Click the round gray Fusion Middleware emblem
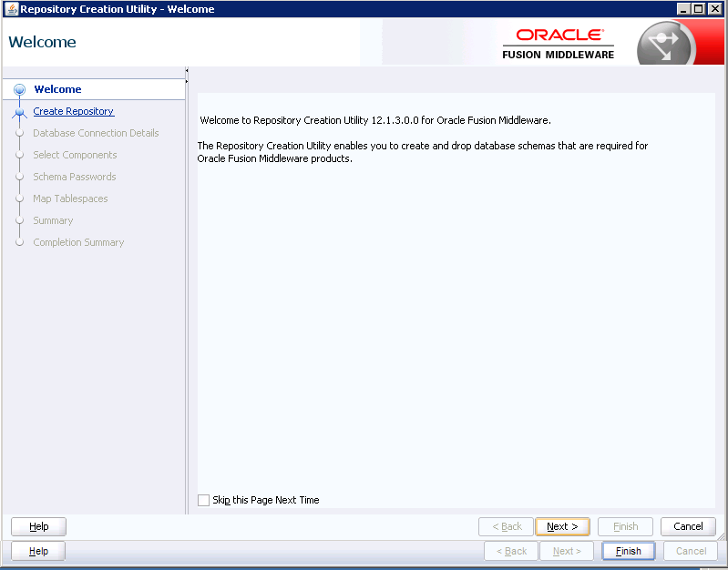Viewport: 728px width, 570px height. click(665, 45)
